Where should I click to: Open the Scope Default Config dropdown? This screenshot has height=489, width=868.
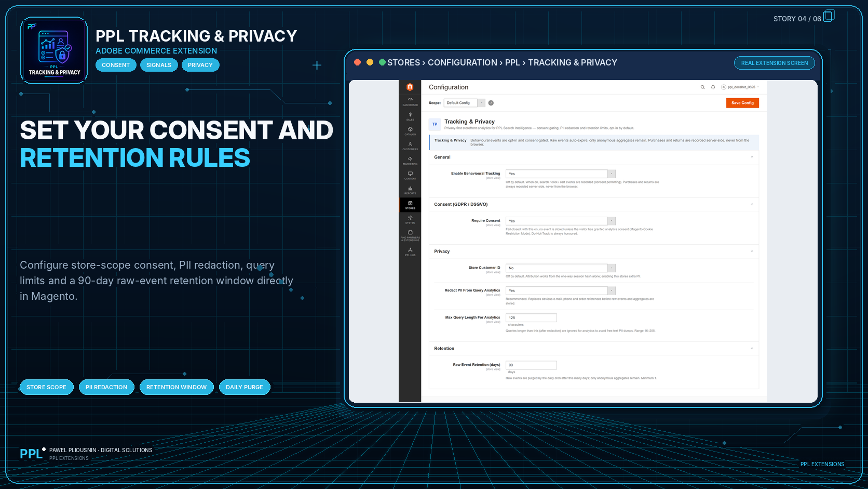[464, 103]
